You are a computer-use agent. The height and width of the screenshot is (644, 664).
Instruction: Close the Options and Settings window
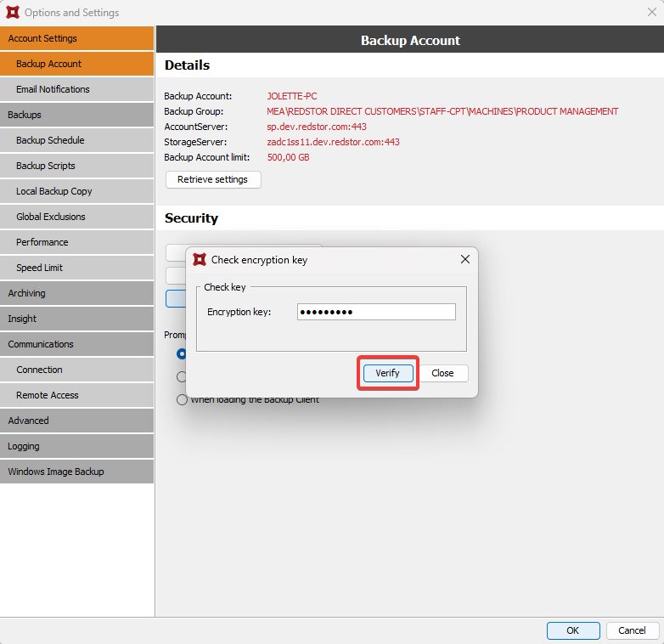pyautogui.click(x=652, y=12)
